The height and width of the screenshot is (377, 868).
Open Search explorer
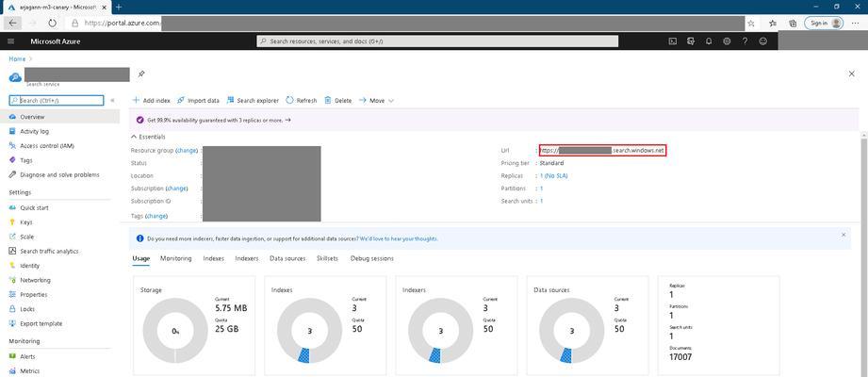pos(253,101)
